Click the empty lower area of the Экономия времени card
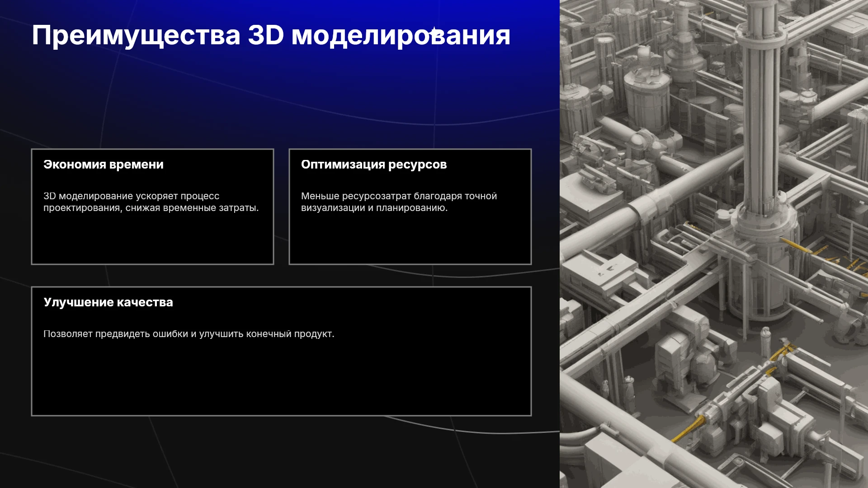This screenshot has height=488, width=868. click(152, 239)
